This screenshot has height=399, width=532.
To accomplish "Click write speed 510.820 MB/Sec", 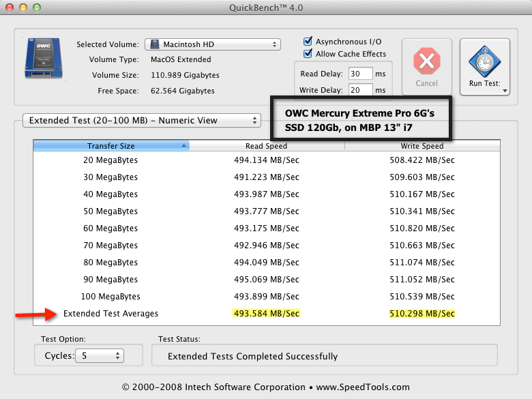I will [x=422, y=228].
